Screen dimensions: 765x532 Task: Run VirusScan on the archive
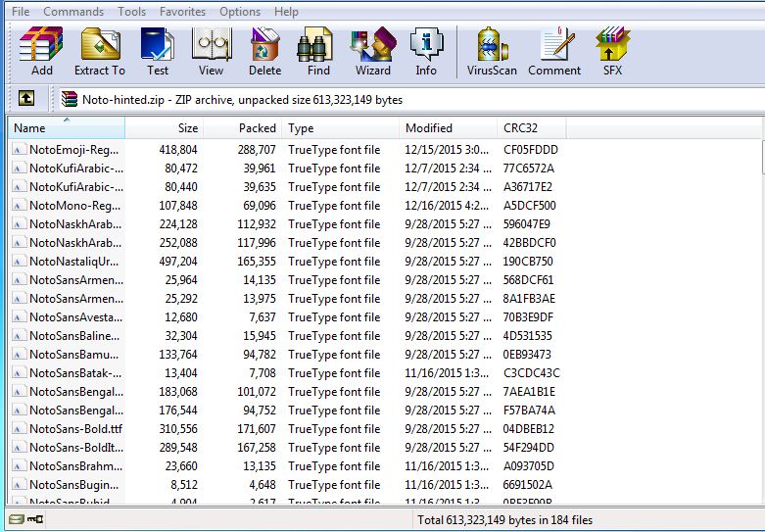point(493,51)
